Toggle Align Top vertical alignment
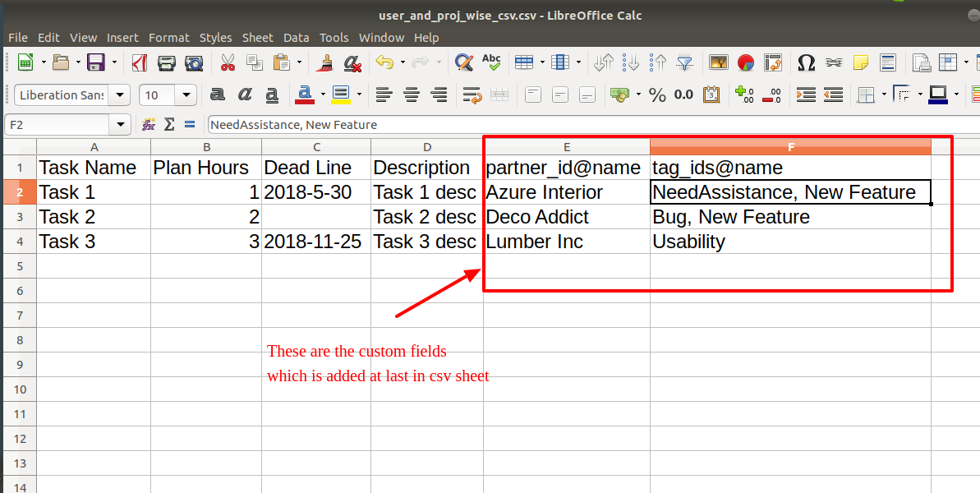Viewport: 980px width, 493px height. click(533, 95)
